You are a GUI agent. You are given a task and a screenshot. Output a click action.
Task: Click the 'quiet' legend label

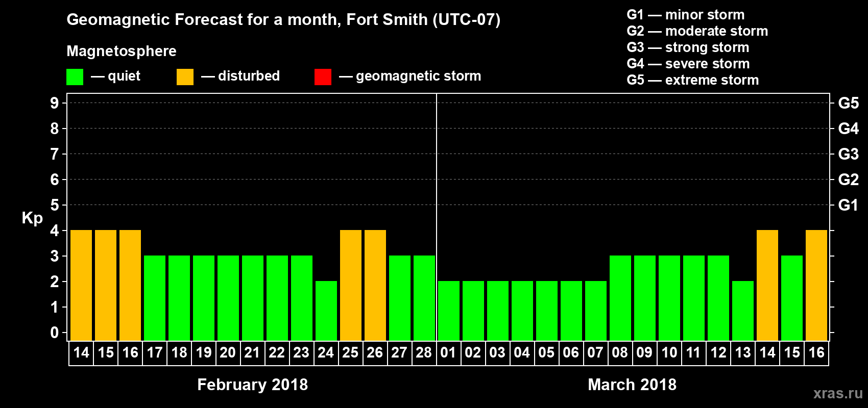tap(124, 76)
